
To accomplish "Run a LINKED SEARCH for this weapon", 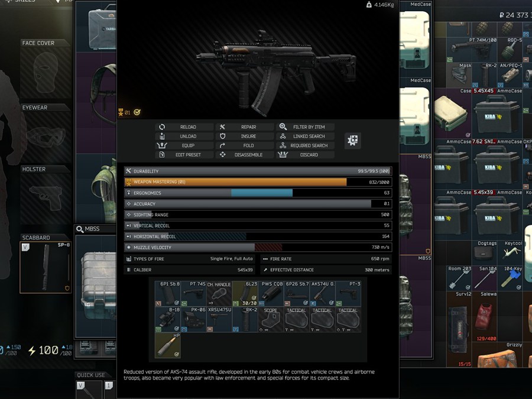I will pyautogui.click(x=306, y=136).
